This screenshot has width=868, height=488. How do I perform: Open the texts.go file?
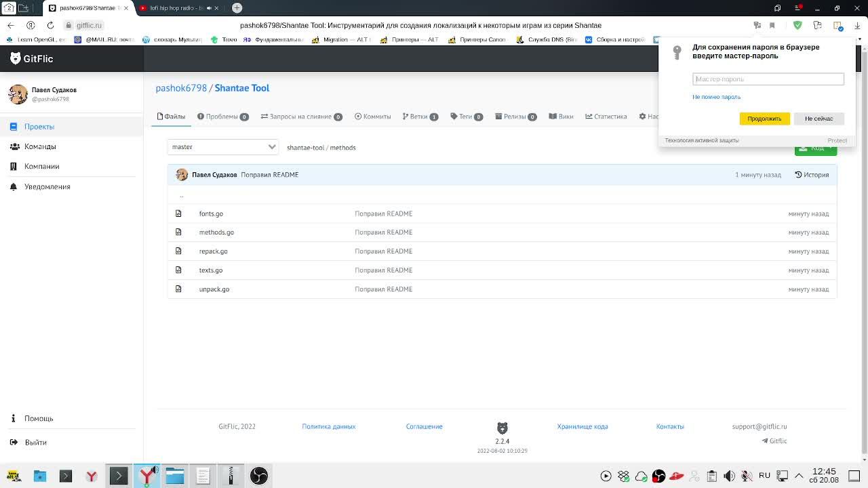(210, 270)
